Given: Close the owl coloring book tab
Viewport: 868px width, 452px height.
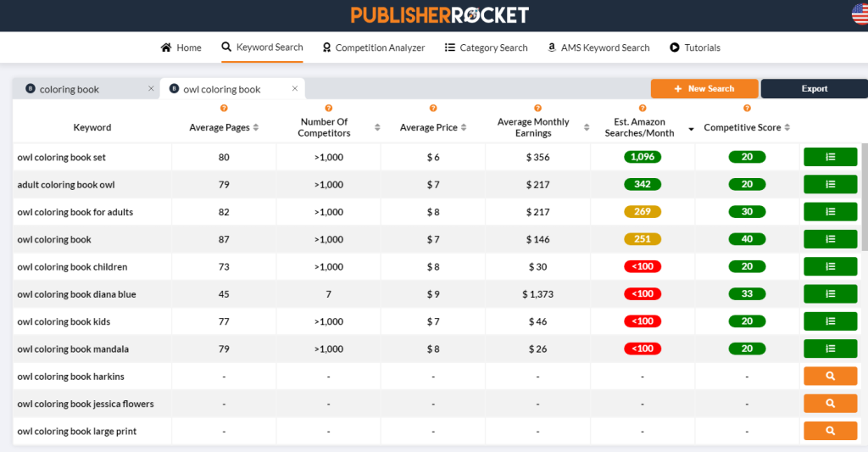Looking at the screenshot, I should pyautogui.click(x=295, y=89).
